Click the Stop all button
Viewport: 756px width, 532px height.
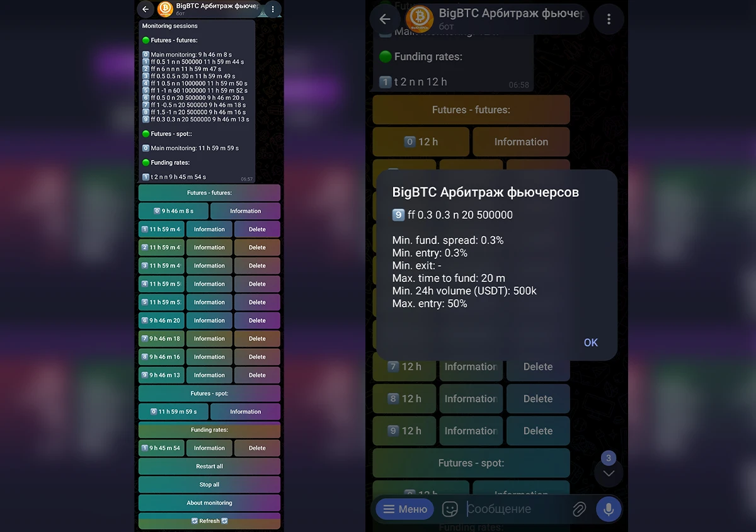(209, 485)
